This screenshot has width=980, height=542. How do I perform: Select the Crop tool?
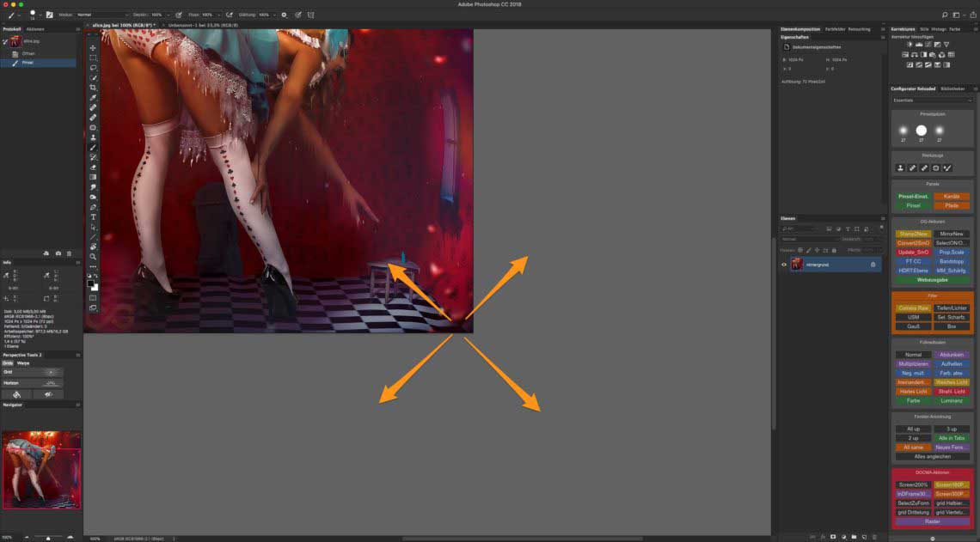[x=93, y=88]
